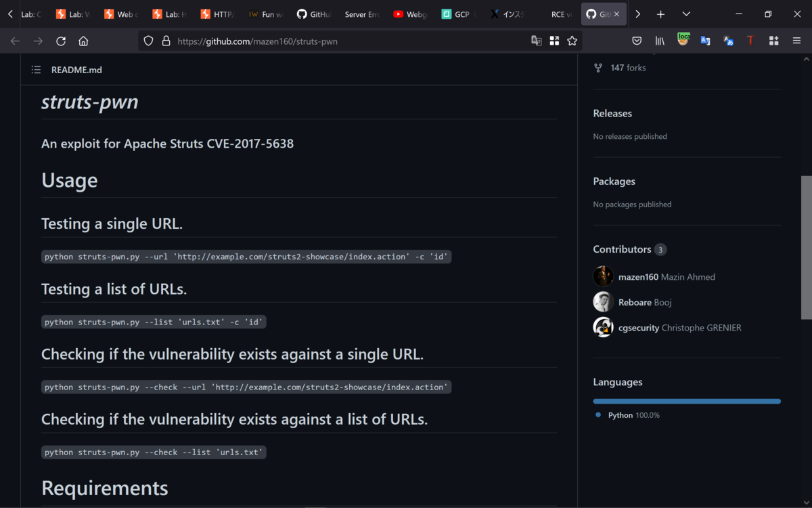The width and height of the screenshot is (812, 508).
Task: Switch to the 'Fun w' tab
Action: tap(265, 14)
